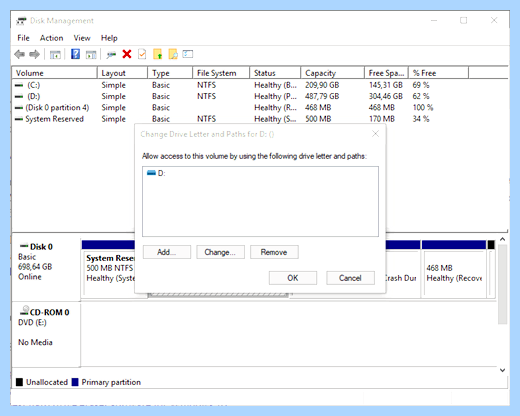Screen dimensions: 520x416
Task: Click the settings list view toolbar icon
Action: (x=188, y=54)
